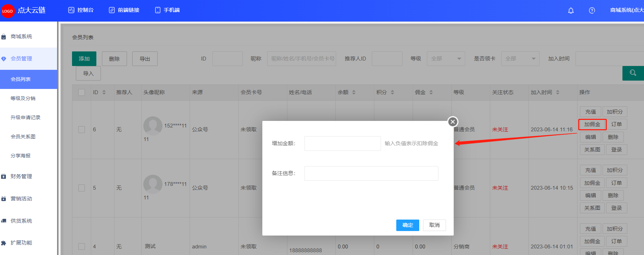Tick checkbox for member ID 6
This screenshot has width=644, height=255.
coord(82,130)
